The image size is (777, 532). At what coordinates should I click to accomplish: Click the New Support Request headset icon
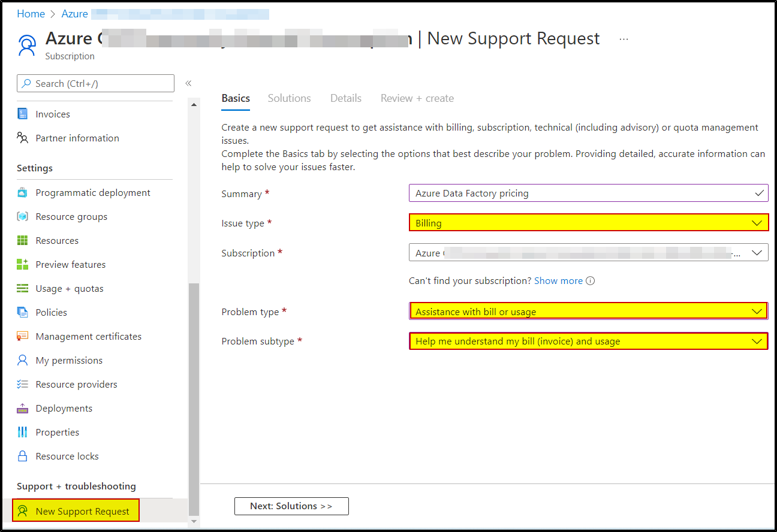(x=23, y=511)
